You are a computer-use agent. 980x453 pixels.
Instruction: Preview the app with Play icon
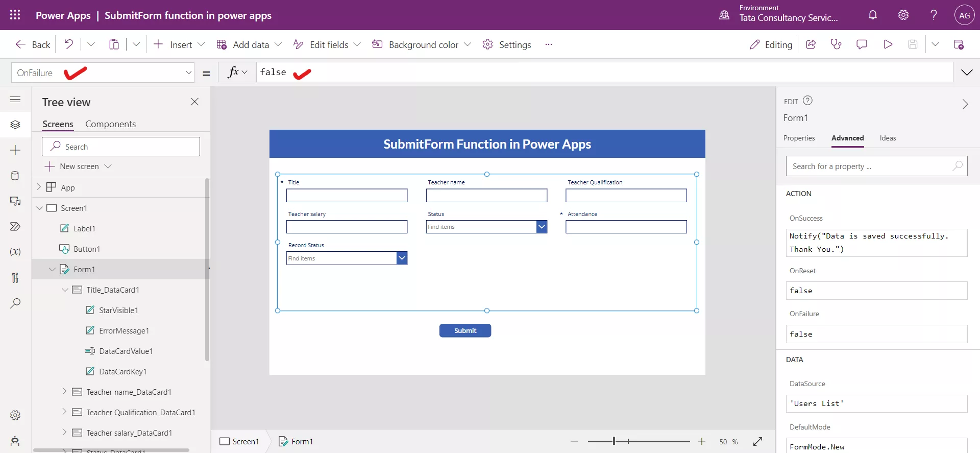pyautogui.click(x=888, y=44)
